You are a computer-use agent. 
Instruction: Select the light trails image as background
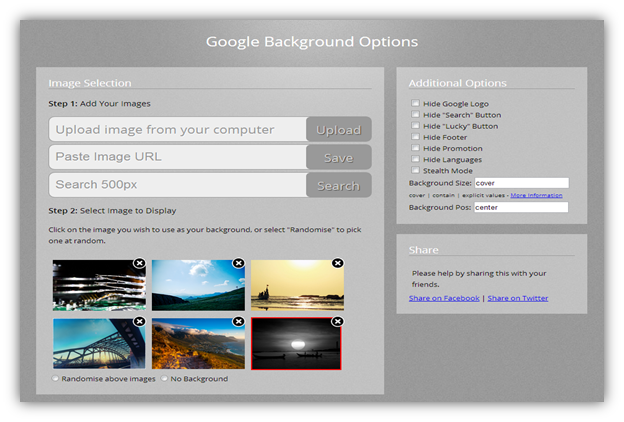click(x=99, y=285)
